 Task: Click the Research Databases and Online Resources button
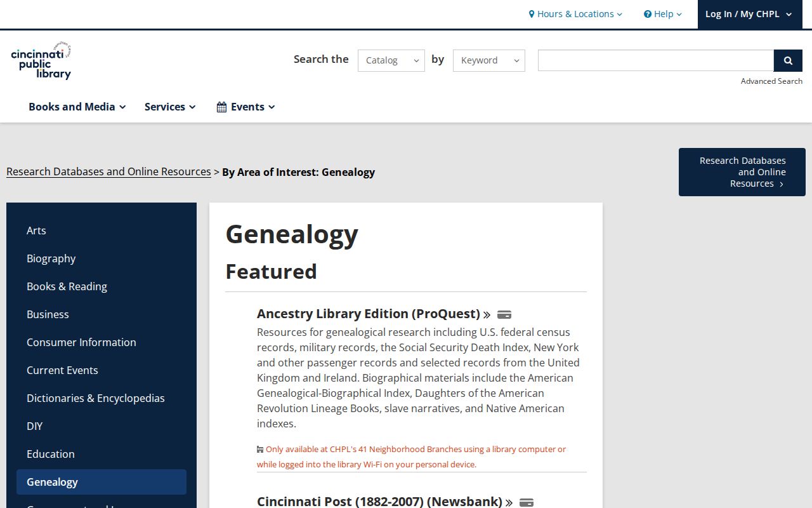(x=742, y=172)
